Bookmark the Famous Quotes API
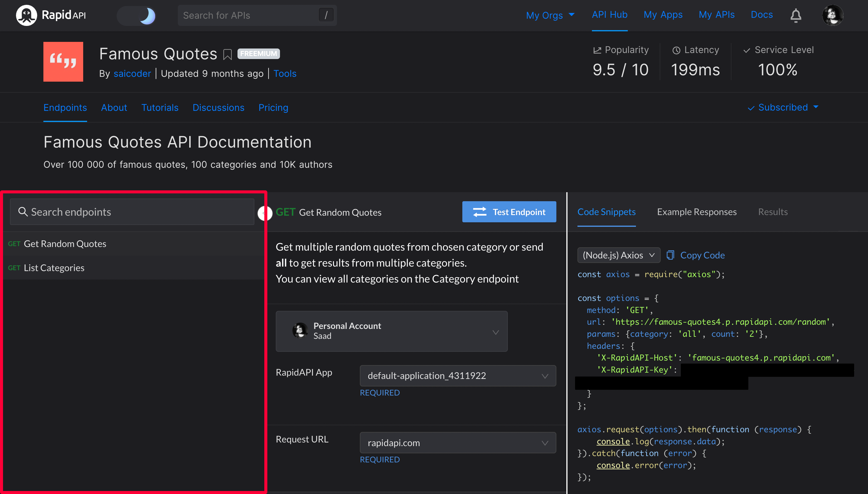 coord(228,54)
